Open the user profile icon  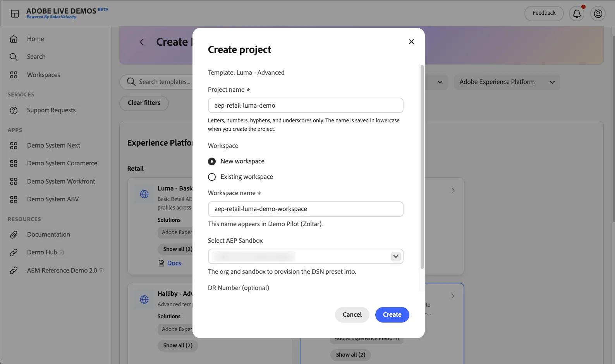click(x=598, y=14)
